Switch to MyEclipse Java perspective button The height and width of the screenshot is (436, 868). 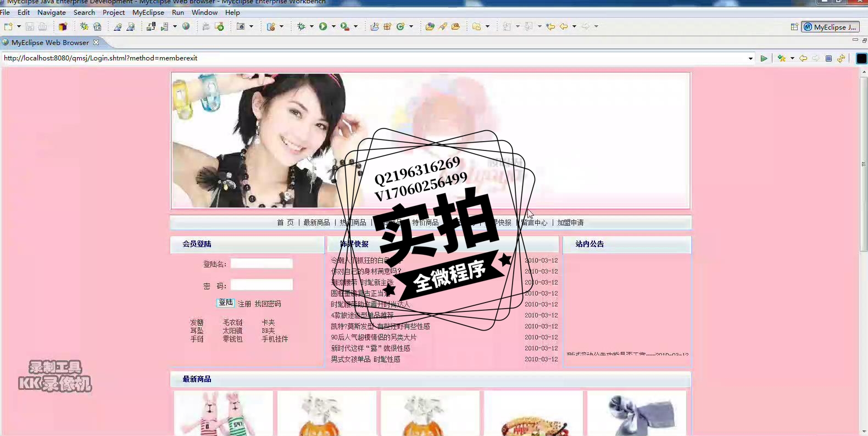(x=830, y=27)
